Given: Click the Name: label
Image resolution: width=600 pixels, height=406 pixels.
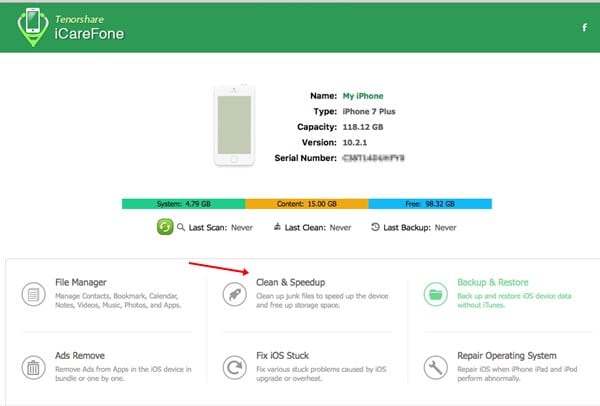Looking at the screenshot, I should pyautogui.click(x=324, y=96).
